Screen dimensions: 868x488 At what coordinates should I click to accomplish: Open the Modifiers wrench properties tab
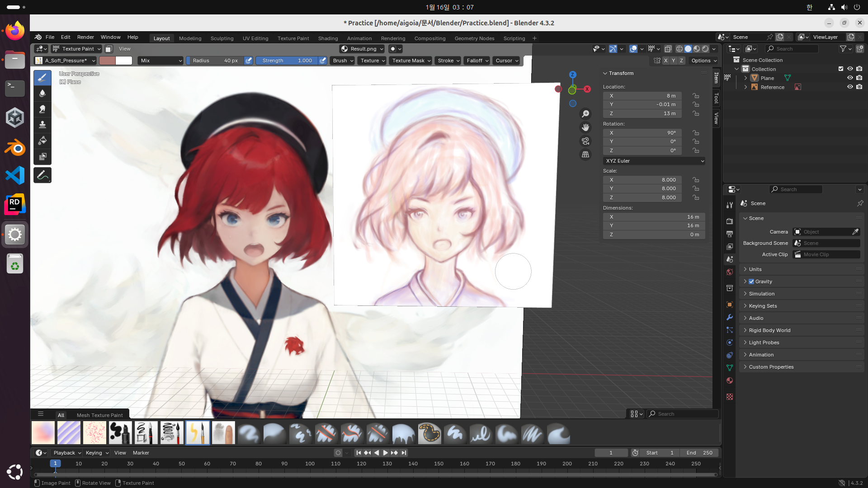tap(729, 317)
